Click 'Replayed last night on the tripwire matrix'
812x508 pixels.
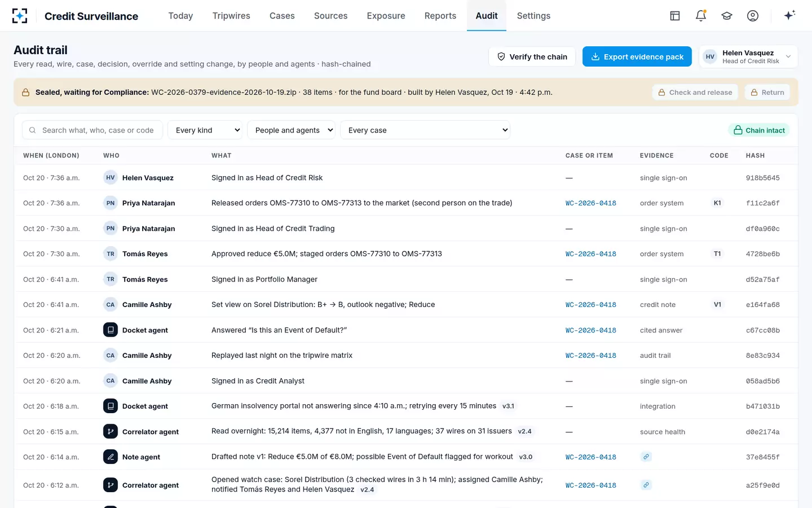point(282,355)
